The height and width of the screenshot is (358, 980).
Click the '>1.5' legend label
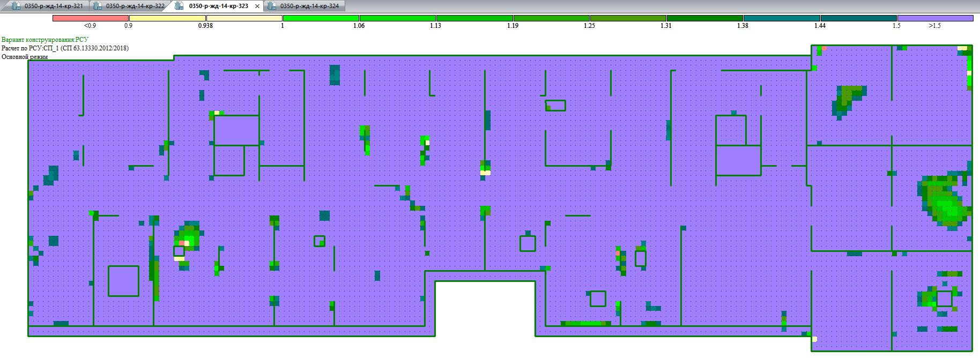934,26
